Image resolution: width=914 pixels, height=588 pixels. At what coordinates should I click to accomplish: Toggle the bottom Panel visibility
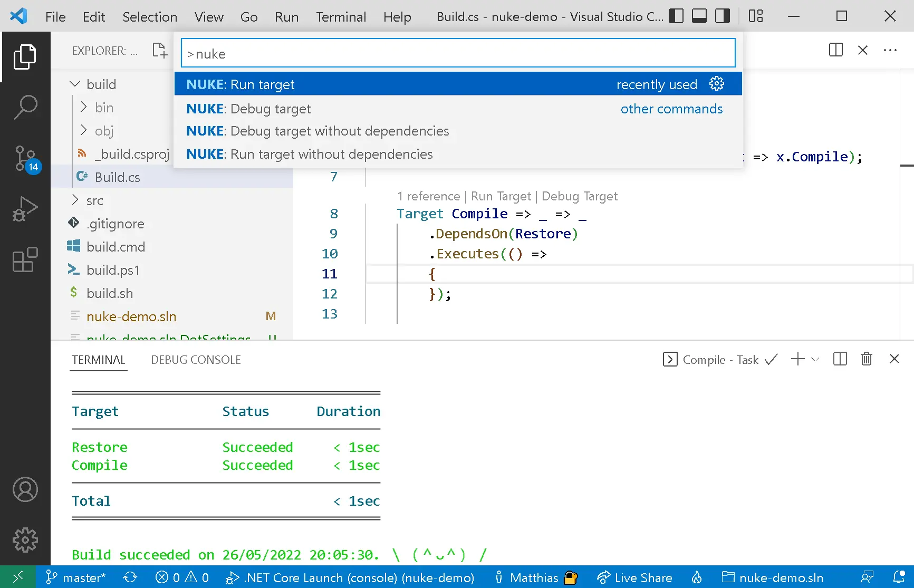tap(699, 16)
